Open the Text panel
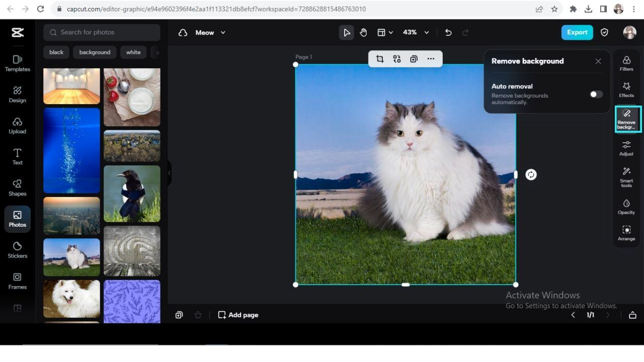644x362 pixels. pos(17,157)
